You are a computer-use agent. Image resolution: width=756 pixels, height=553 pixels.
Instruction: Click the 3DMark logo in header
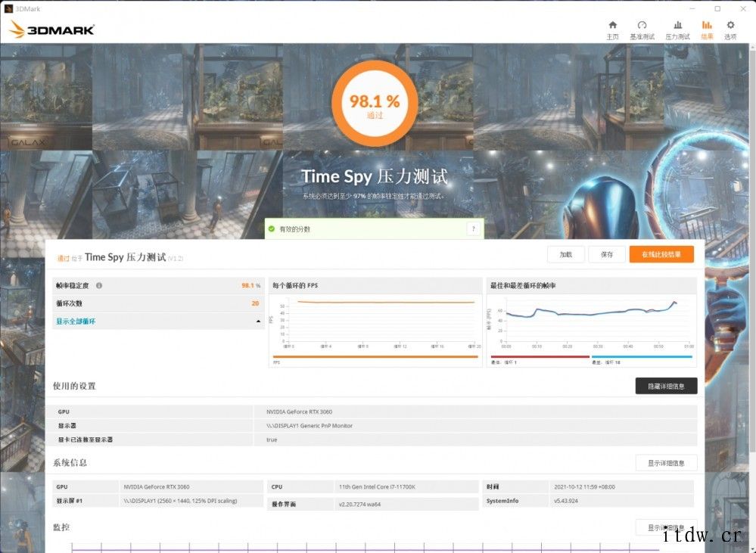(51, 30)
